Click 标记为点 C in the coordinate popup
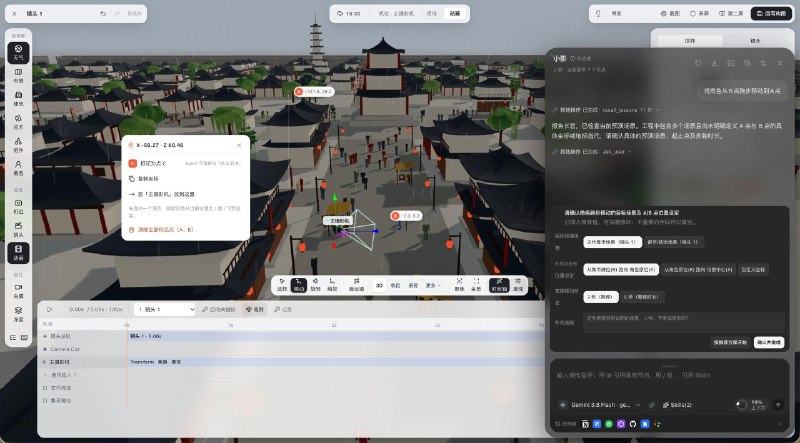 click(x=184, y=163)
